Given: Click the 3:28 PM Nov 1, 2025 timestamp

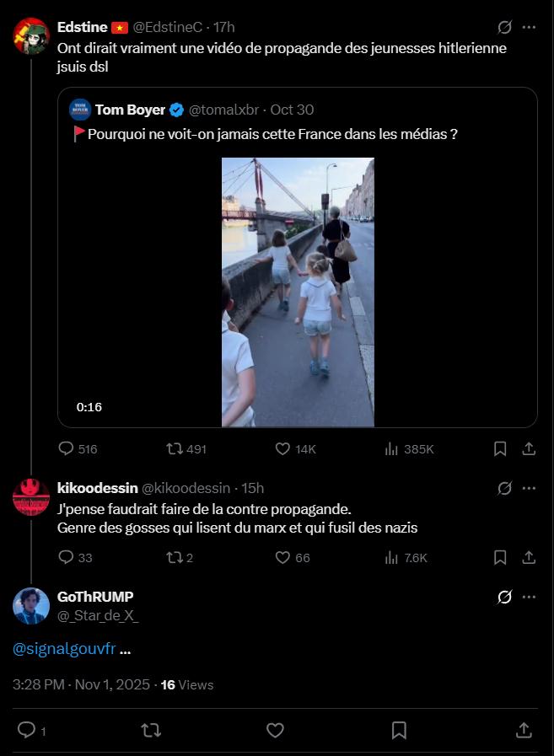Looking at the screenshot, I should [80, 685].
